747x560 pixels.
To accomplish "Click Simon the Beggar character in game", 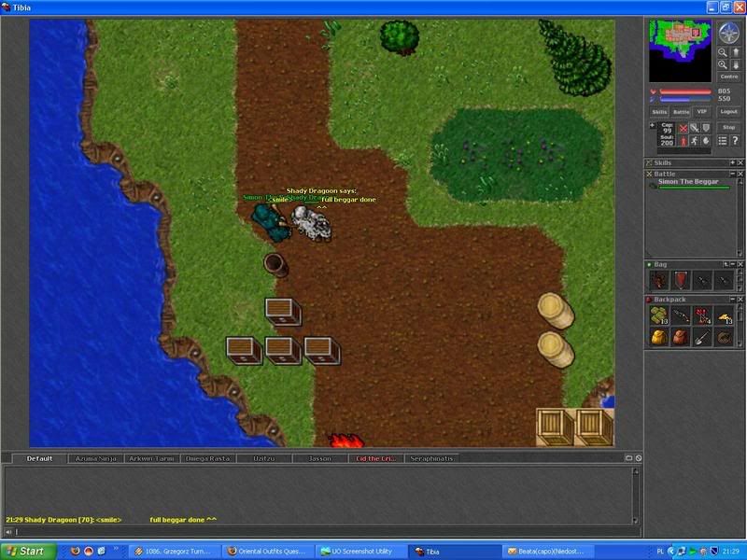I will [x=271, y=221].
